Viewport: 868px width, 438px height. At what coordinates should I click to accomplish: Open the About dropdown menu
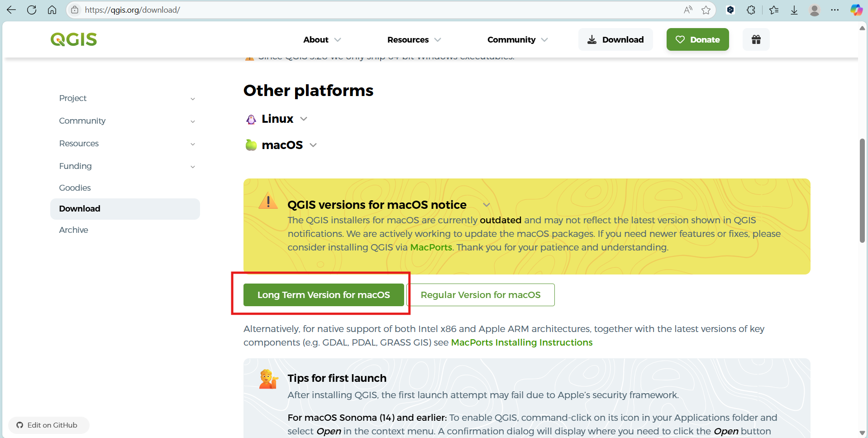click(322, 40)
